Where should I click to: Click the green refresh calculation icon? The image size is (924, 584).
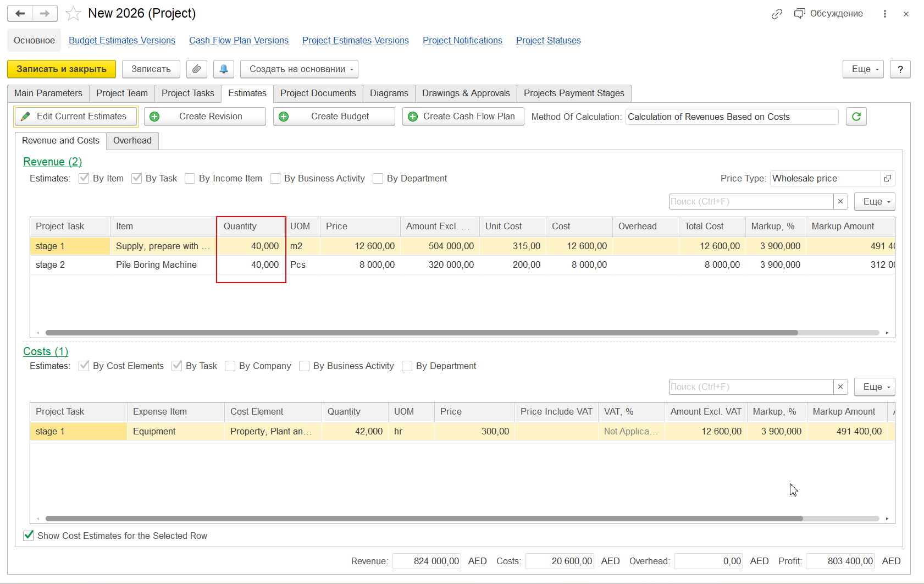856,117
